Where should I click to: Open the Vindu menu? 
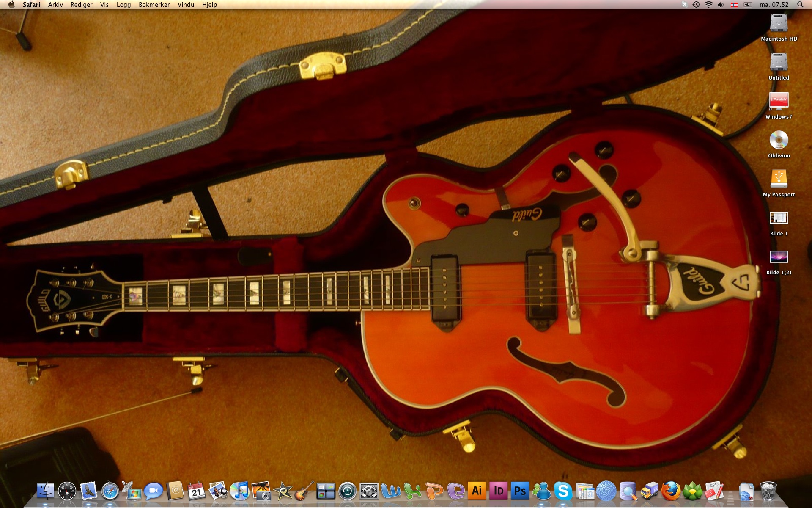[186, 5]
